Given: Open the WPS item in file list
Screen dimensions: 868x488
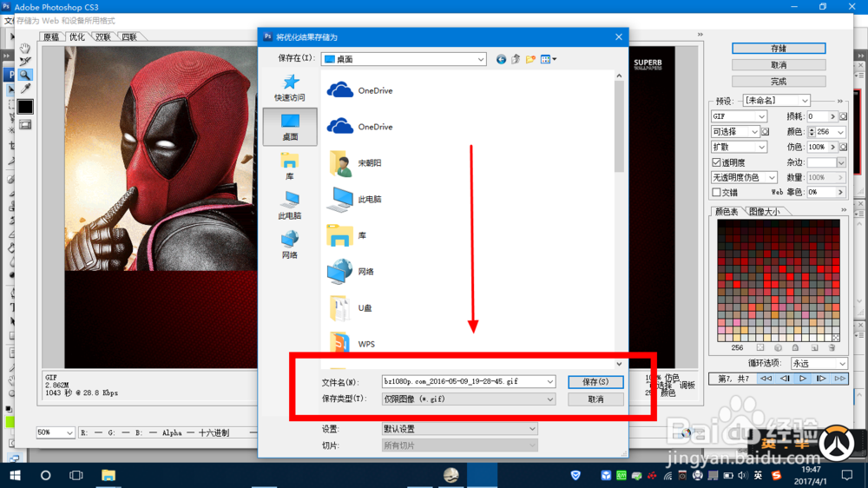Looking at the screenshot, I should click(352, 344).
